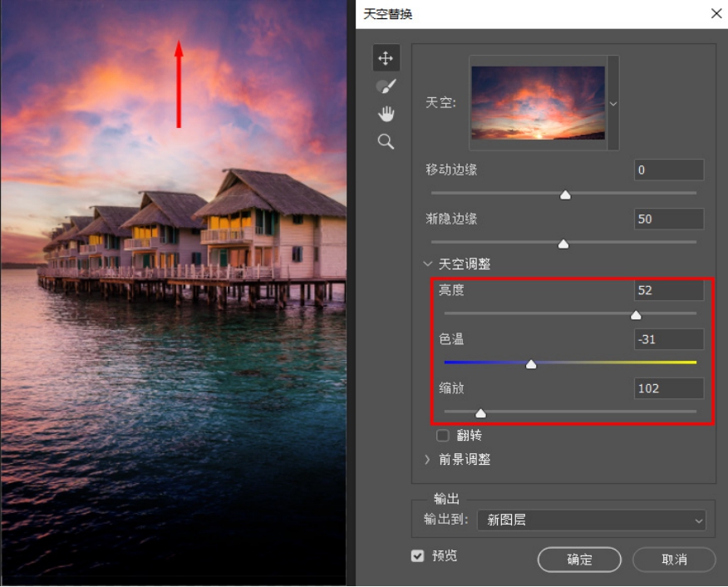
Task: Click the 亮度 slider handle
Action: [636, 315]
